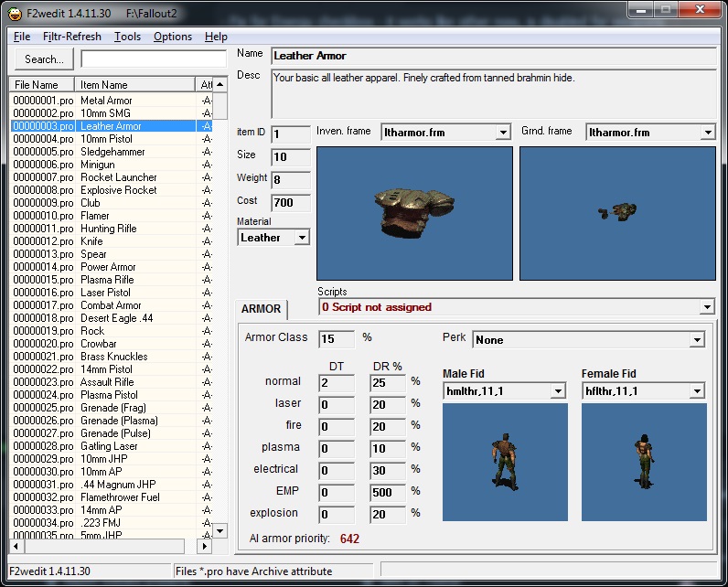The width and height of the screenshot is (728, 587).
Task: Click the status bar Archive attribute message
Action: tap(254, 571)
